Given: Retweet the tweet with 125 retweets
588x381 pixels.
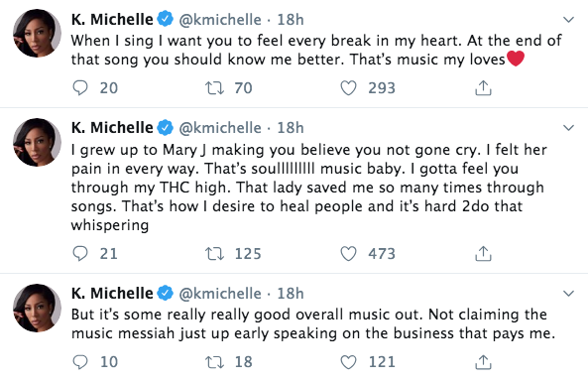Looking at the screenshot, I should click(214, 253).
